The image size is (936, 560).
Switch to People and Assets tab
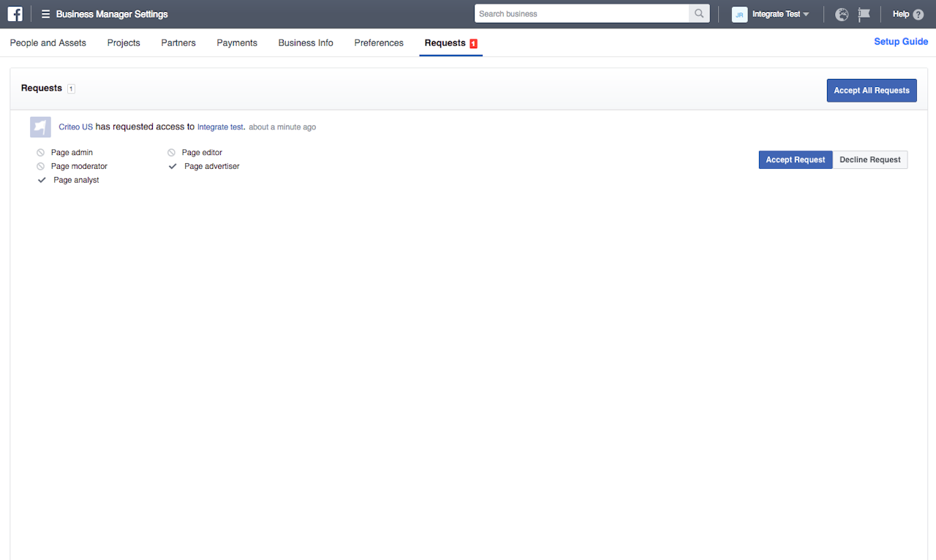[x=48, y=43]
